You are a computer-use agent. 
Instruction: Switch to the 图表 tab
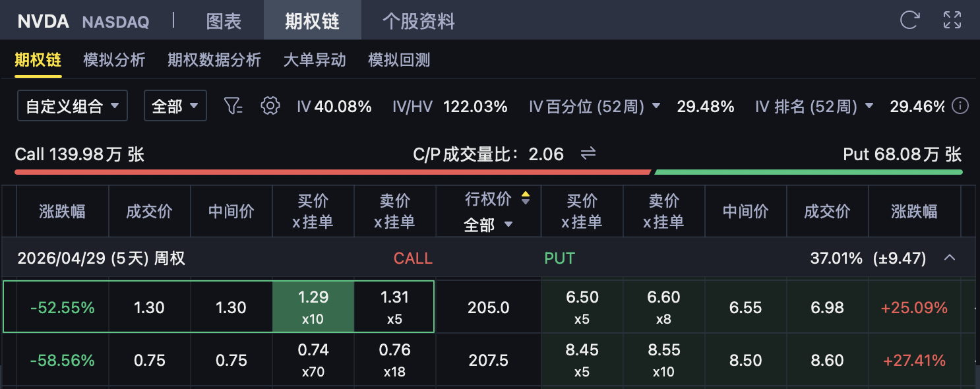[224, 21]
